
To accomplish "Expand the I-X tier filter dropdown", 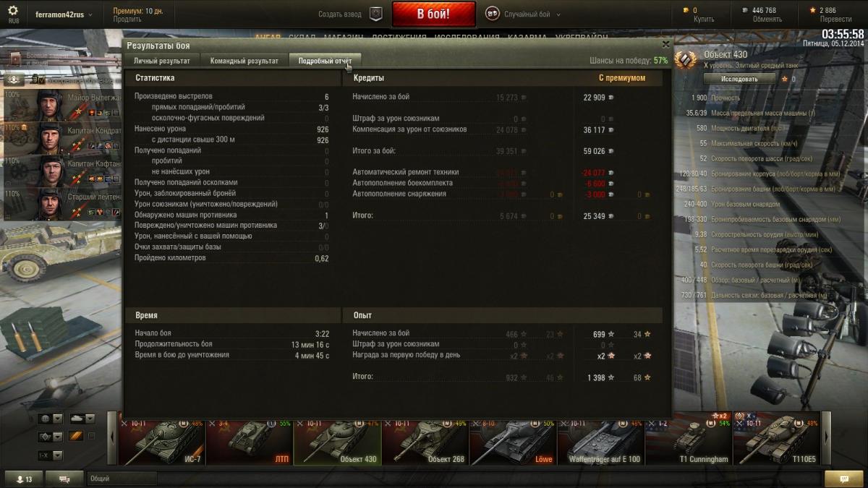I will tap(50, 455).
